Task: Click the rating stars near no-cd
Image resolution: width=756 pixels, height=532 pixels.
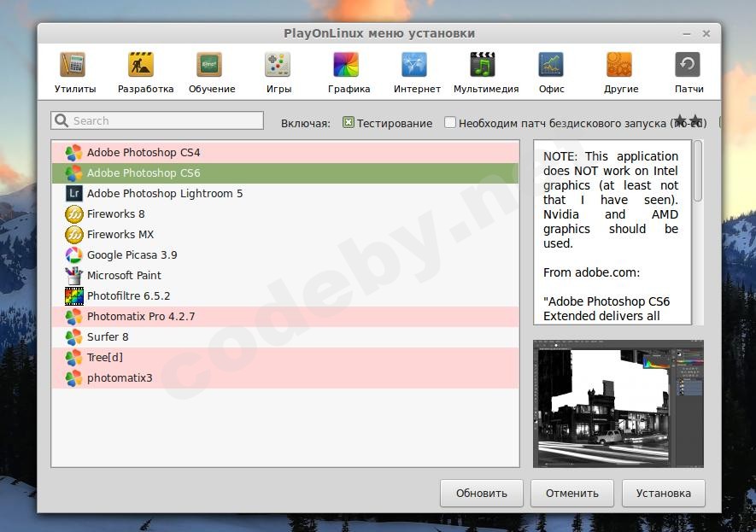Action: pos(688,120)
